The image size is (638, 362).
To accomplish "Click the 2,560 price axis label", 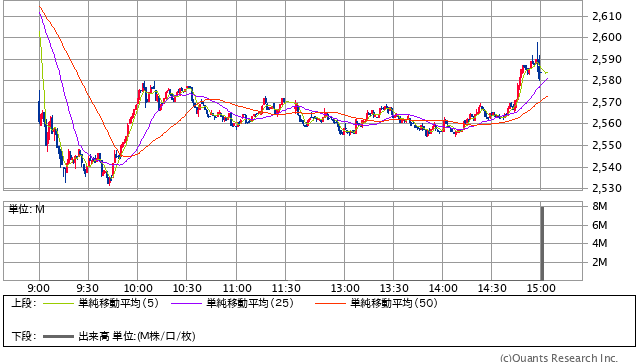I will tap(607, 123).
